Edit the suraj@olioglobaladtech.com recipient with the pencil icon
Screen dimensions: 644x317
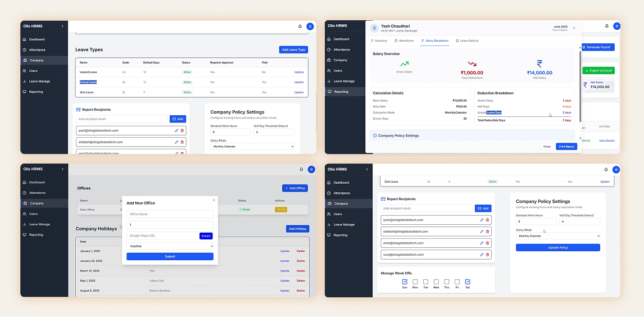click(482, 255)
